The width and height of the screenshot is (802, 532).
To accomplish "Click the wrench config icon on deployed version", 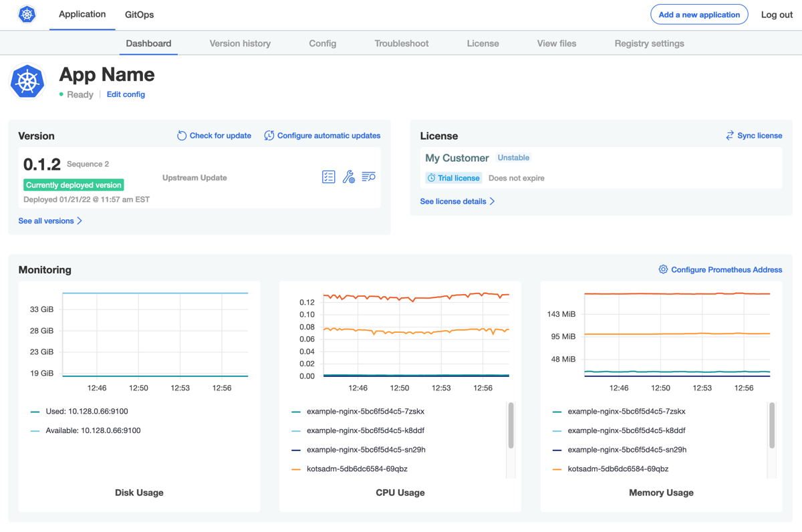I will (348, 176).
